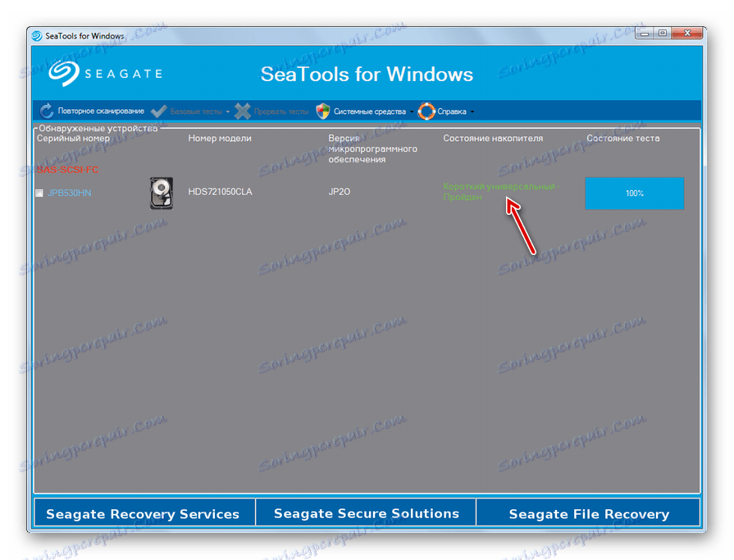Viewport: 734px width, 560px height.
Task: Tick the checkbox next to JPB530HN
Action: [39, 193]
